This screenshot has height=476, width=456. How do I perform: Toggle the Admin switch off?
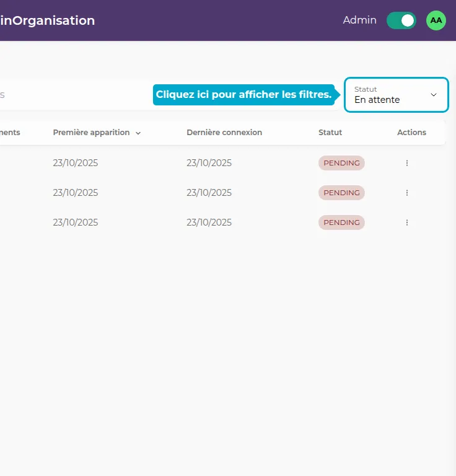click(x=401, y=20)
